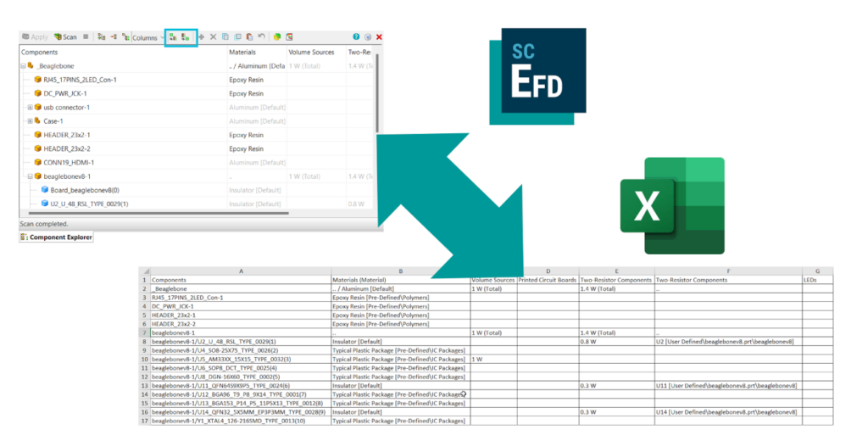Click the green-yellow cube icon in the toolbar
The image size is (868, 441).
click(277, 37)
